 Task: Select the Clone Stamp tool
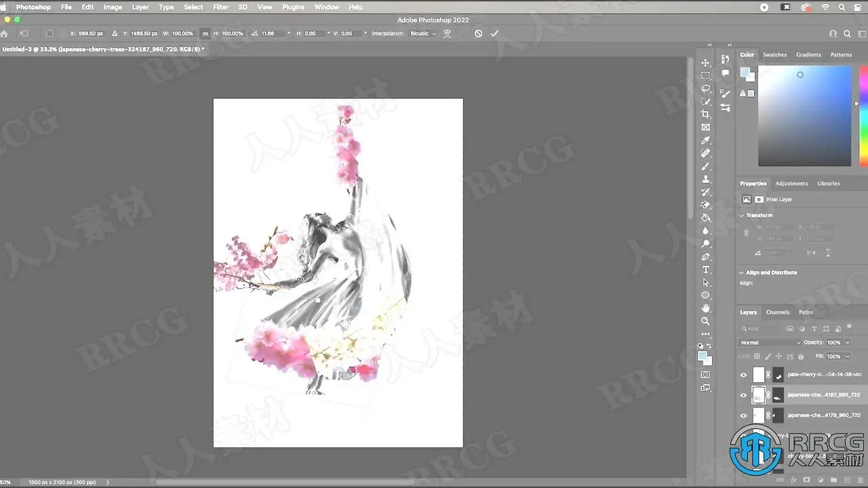pyautogui.click(x=706, y=179)
